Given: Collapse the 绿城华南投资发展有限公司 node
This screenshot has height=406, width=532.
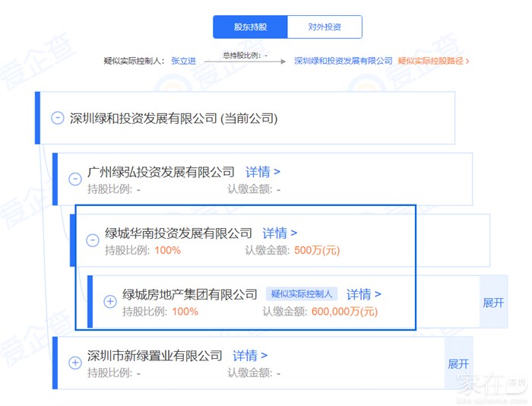Looking at the screenshot, I should [92, 240].
